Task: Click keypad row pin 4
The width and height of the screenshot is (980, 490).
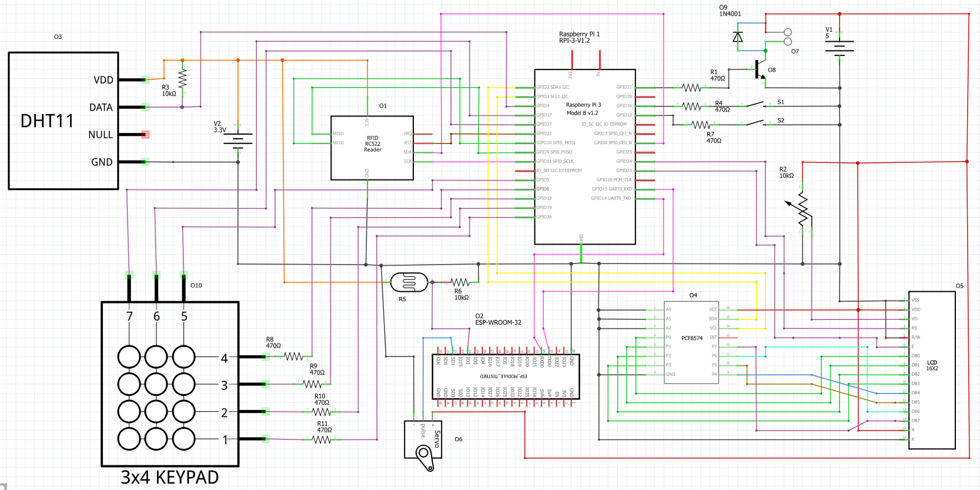Action: click(x=254, y=356)
